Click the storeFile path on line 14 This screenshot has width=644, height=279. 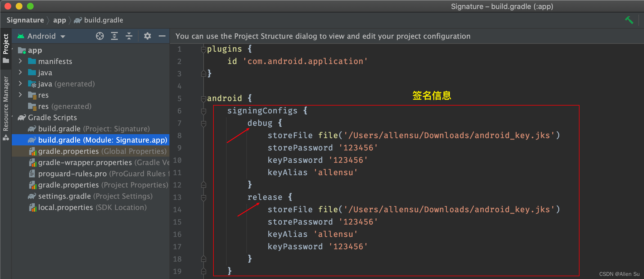449,209
